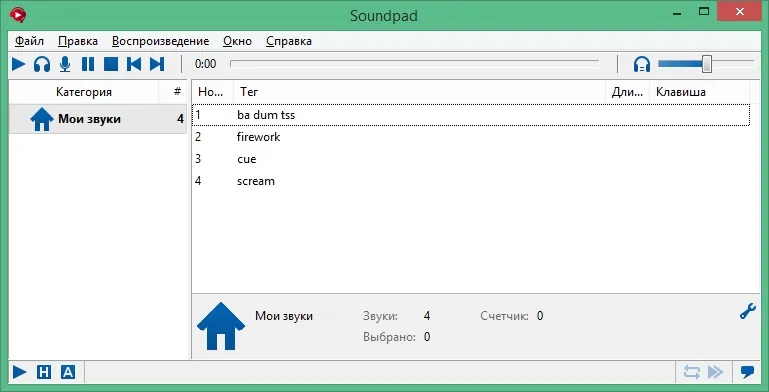Click the 0:00 playback time display
Viewport: 769px width, 392px height.
coord(205,64)
